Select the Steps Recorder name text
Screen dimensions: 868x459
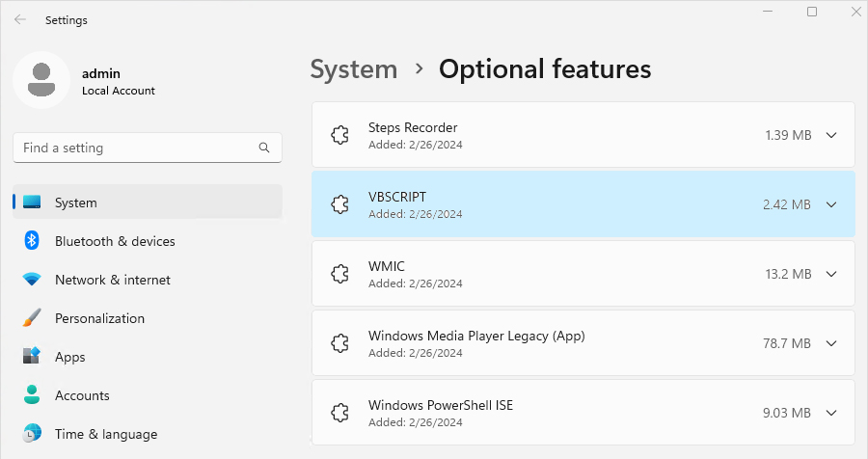coord(413,127)
